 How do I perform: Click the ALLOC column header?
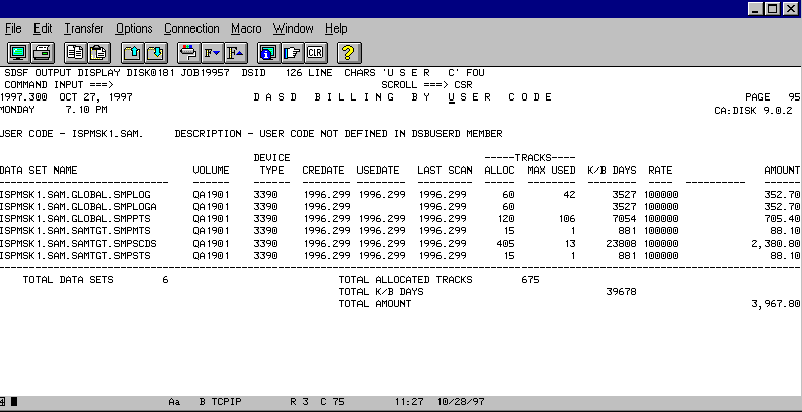coord(499,170)
